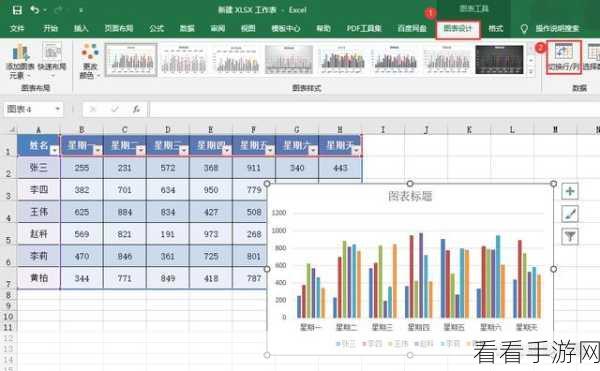The height and width of the screenshot is (371, 600).
Task: Open the 文件 (File) tab
Action: (x=17, y=28)
